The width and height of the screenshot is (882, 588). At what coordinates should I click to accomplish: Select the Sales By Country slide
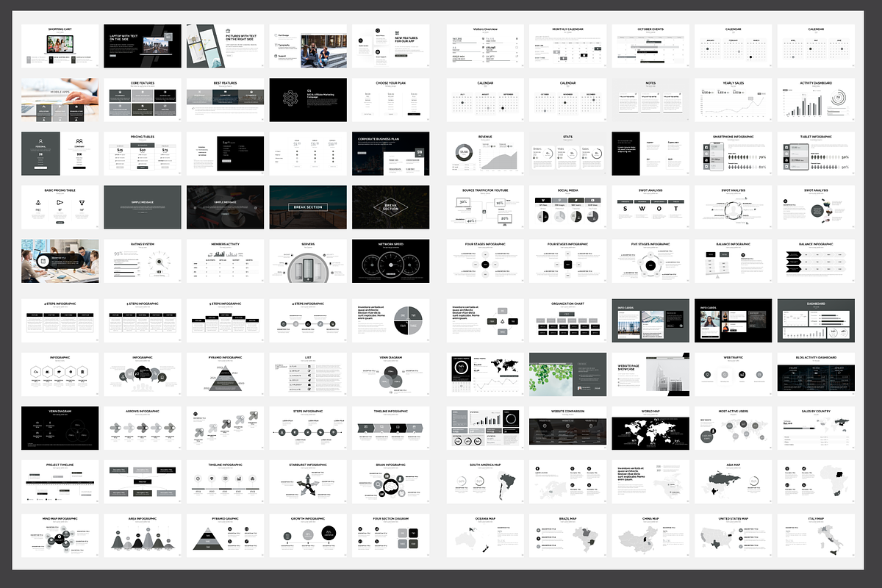click(x=816, y=429)
